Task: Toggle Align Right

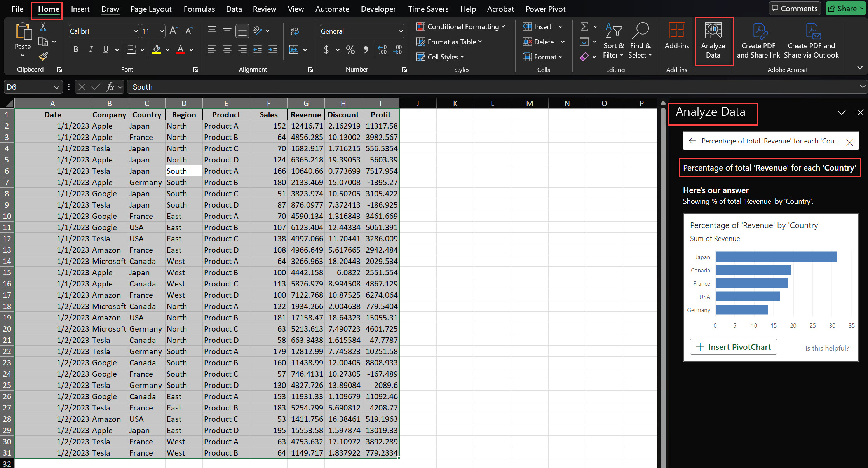Action: pyautogui.click(x=242, y=50)
